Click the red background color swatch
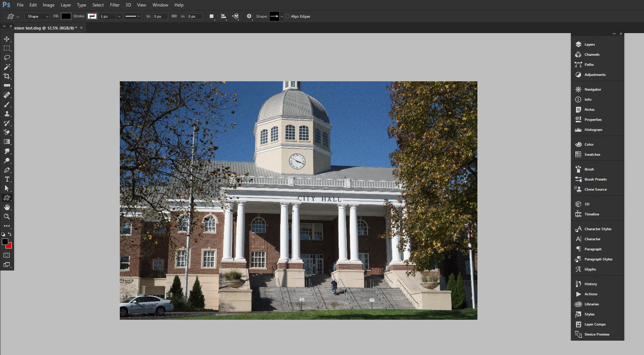This screenshot has width=644, height=355. pos(10,246)
